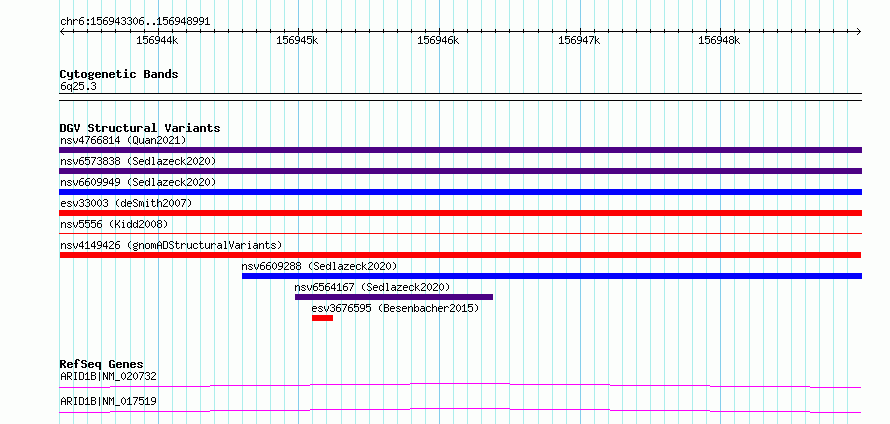
Task: Open the nsv6573838 (Sedlazeck2020) label
Action: (138, 161)
